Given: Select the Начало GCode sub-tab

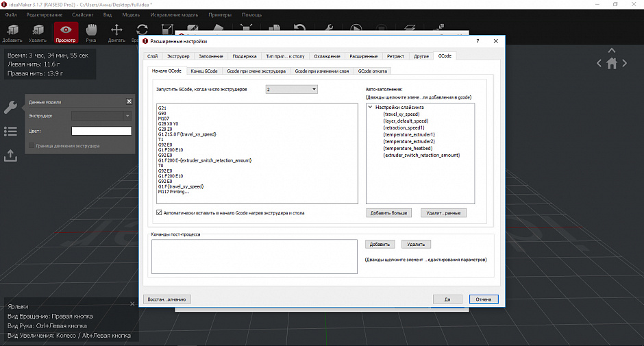Looking at the screenshot, I should tap(166, 71).
